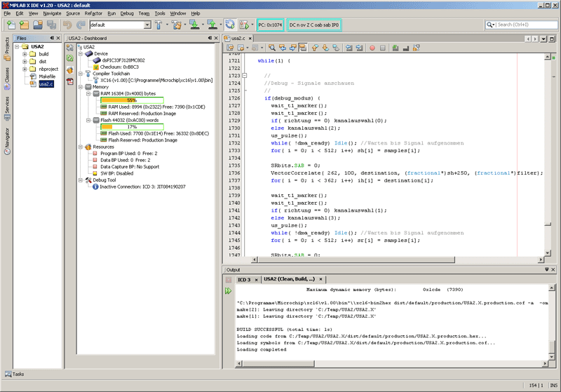Click the Build Project hammer icon
Image resolution: width=561 pixels, height=392 pixels.
[158, 25]
